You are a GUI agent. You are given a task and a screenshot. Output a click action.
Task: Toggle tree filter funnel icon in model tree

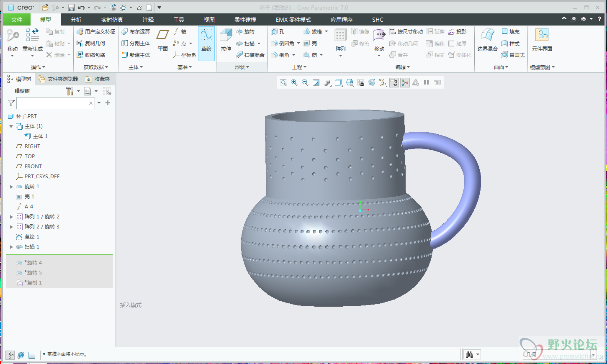point(11,103)
